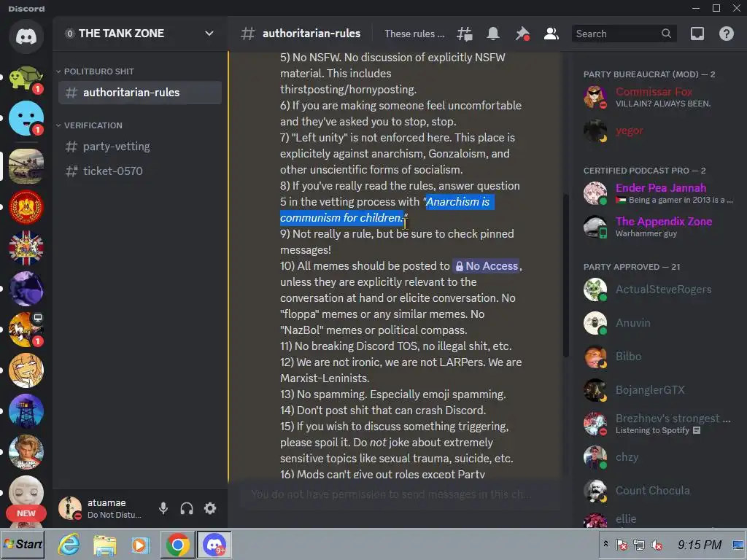Select the authoritarian-rules channel
747x560 pixels.
(x=140, y=93)
